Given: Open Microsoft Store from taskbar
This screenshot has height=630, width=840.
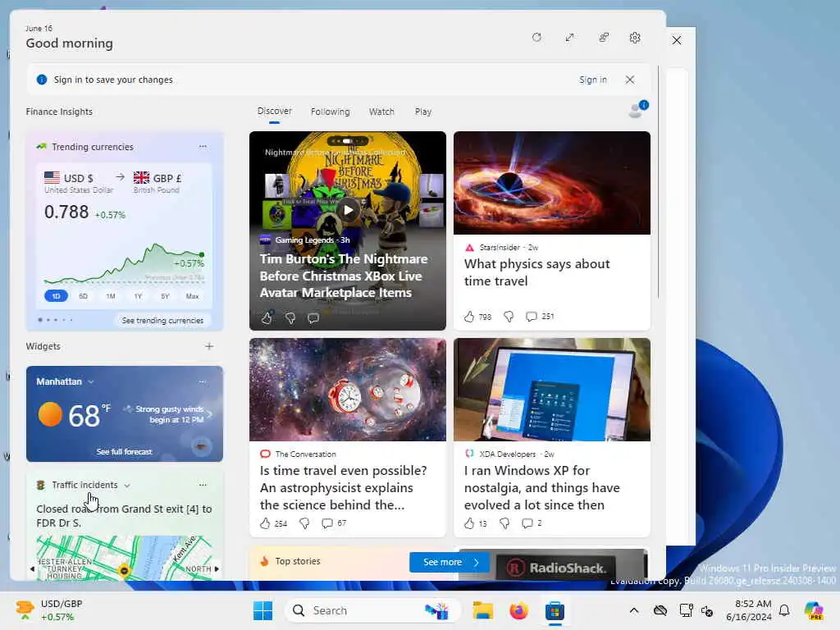Looking at the screenshot, I should (555, 610).
